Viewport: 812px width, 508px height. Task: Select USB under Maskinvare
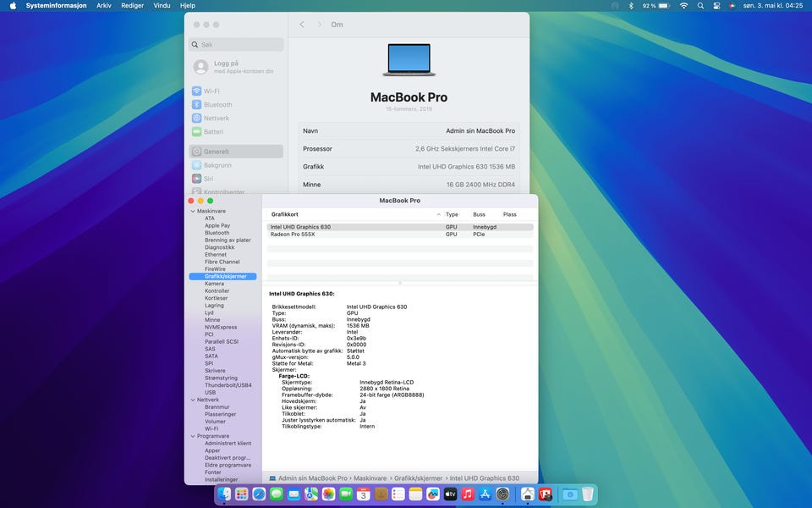(210, 393)
